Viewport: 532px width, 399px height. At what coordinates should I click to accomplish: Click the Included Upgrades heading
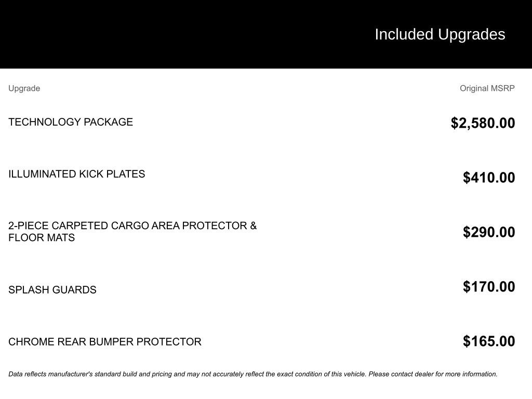[440, 34]
